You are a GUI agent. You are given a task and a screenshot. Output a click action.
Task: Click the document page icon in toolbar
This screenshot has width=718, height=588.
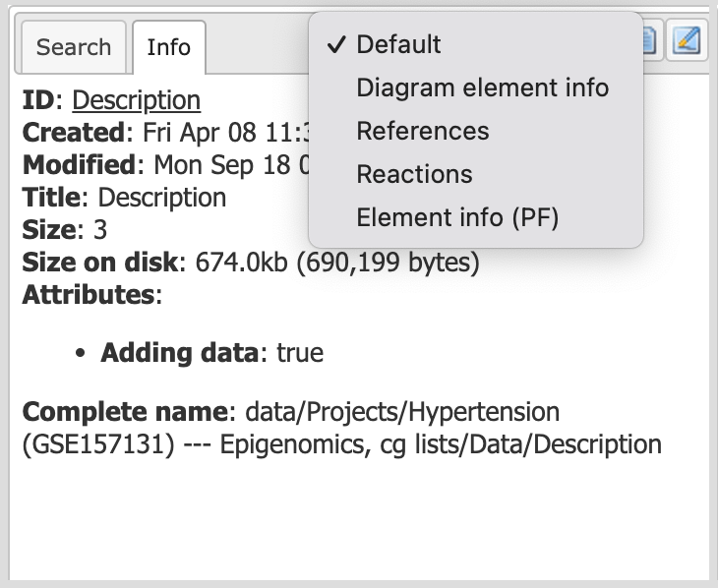point(652,40)
